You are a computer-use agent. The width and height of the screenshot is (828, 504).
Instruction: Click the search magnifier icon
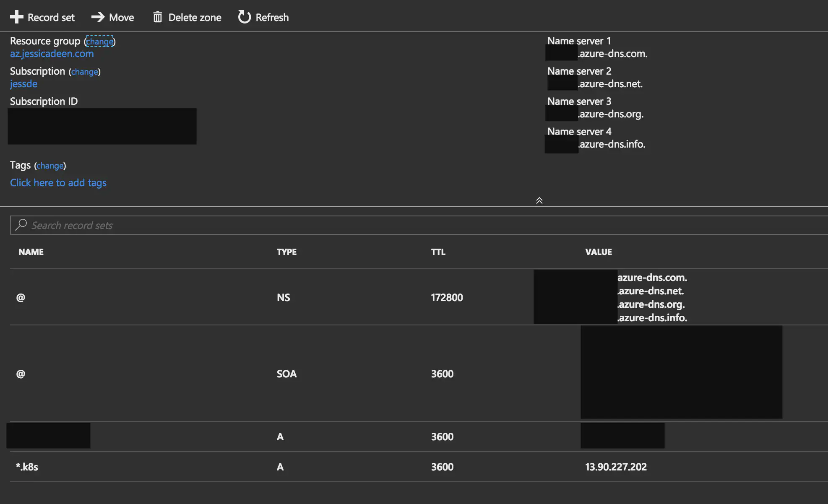click(x=21, y=225)
